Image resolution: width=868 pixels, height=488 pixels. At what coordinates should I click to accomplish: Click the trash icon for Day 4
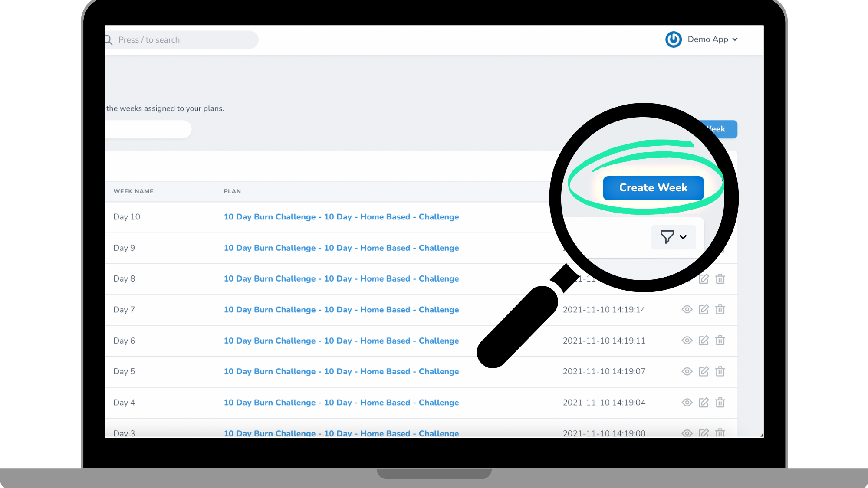(720, 403)
